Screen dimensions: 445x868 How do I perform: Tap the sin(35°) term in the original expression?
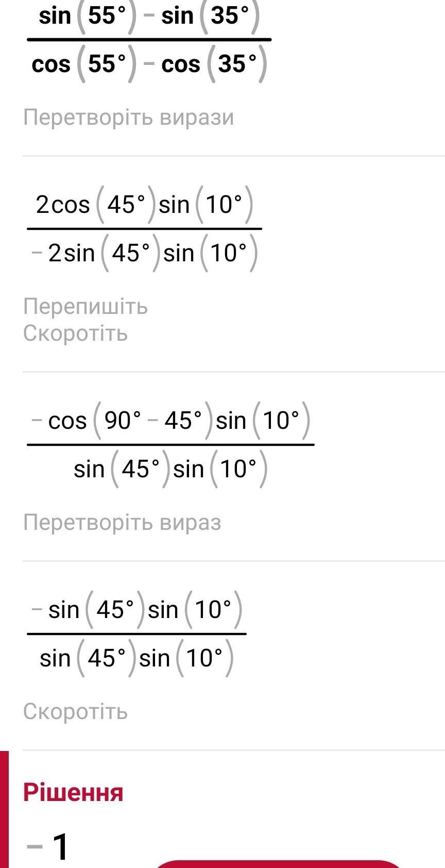210,16
